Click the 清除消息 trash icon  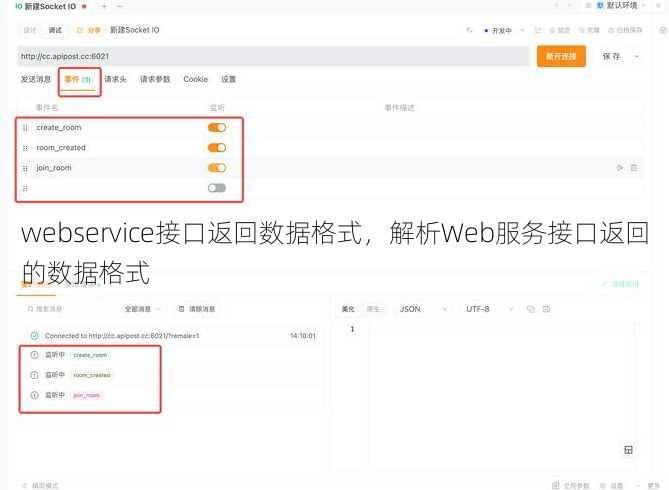click(x=181, y=309)
